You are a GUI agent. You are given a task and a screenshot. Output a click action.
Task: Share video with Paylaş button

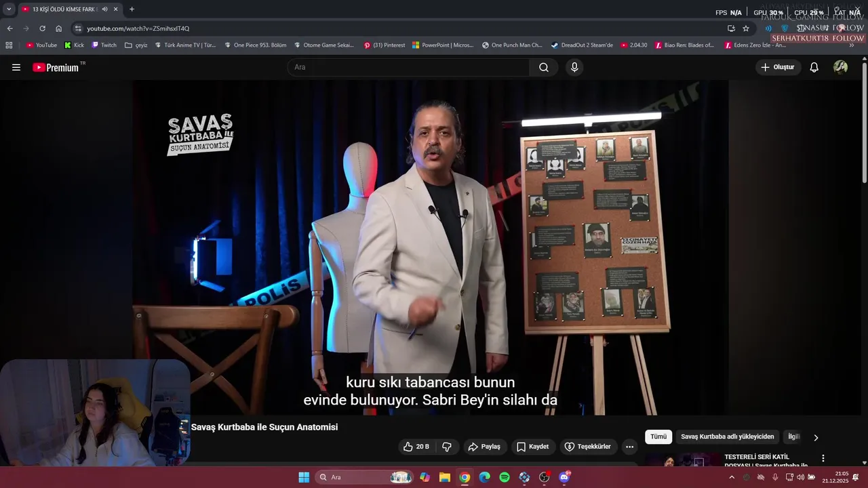pyautogui.click(x=484, y=447)
